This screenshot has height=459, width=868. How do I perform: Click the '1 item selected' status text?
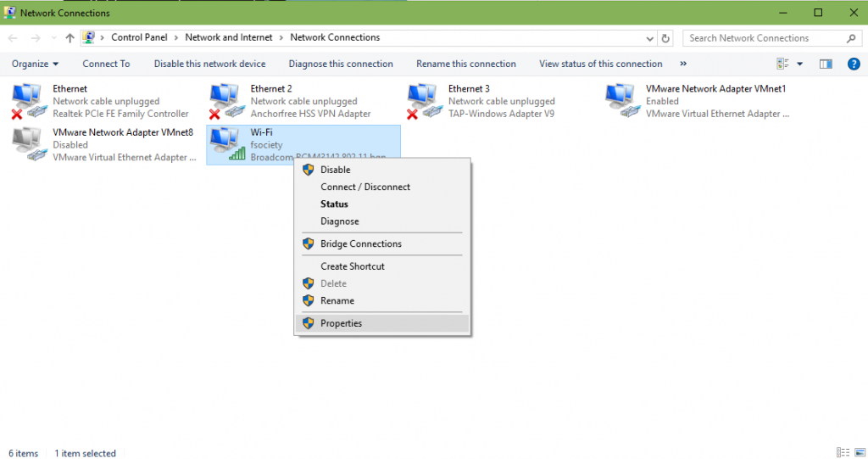coord(86,453)
